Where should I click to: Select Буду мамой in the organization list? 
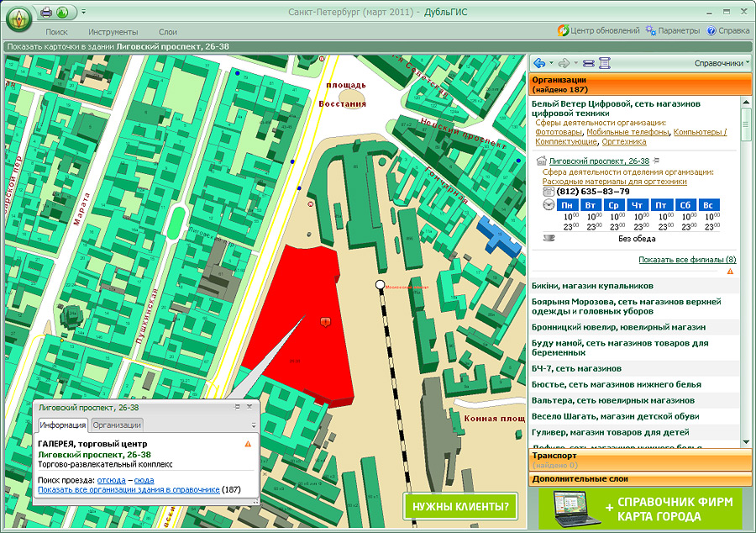(x=634, y=348)
